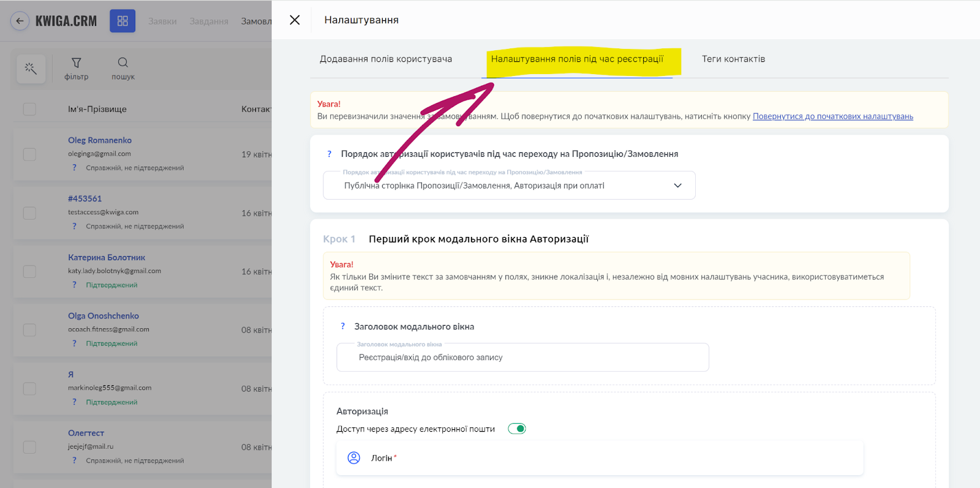
Task: Open Катерина Болотник contact link
Action: point(107,257)
